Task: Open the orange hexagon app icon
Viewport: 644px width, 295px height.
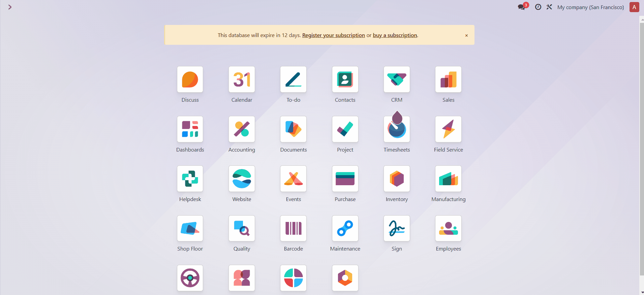Action: point(345,278)
